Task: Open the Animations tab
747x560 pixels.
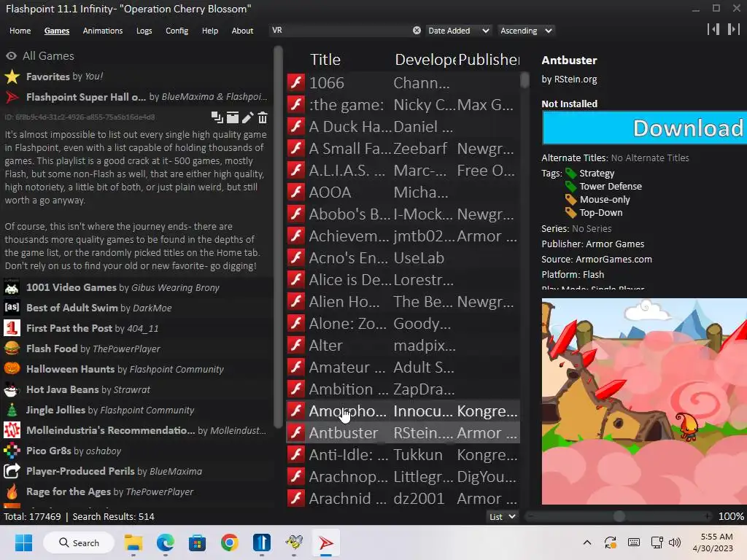Action: click(x=102, y=31)
